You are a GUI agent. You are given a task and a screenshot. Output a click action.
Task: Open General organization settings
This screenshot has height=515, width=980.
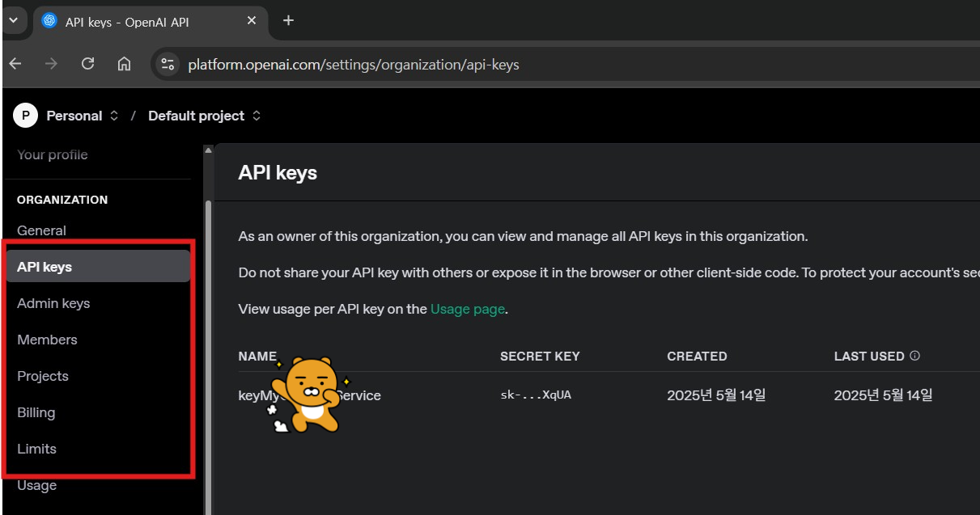[41, 230]
